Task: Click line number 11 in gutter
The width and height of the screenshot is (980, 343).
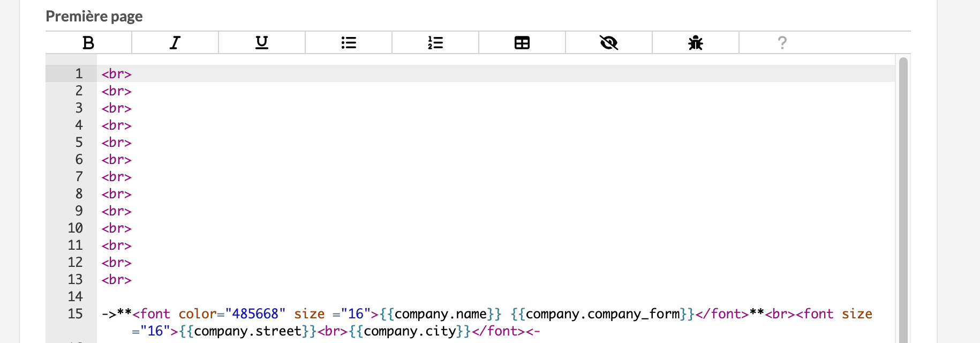Action: 76,245
